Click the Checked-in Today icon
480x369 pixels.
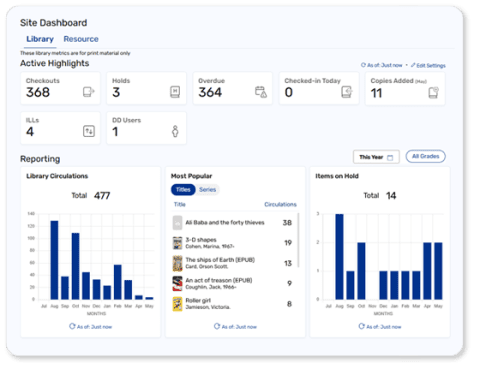(x=347, y=92)
